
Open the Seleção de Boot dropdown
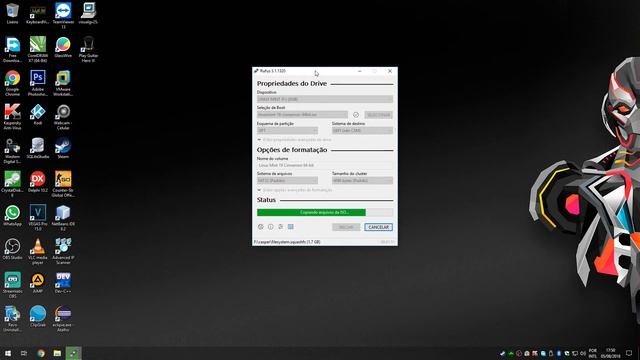[x=302, y=115]
